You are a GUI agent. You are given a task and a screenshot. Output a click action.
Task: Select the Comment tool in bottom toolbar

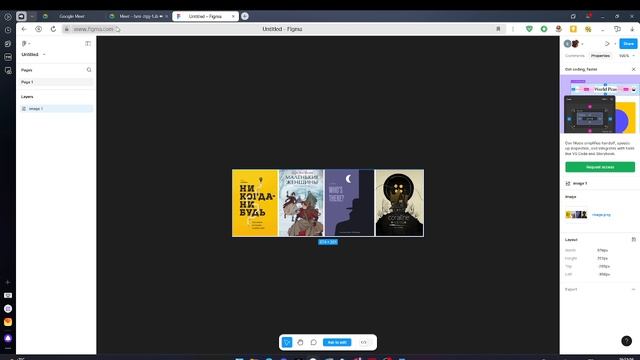313,342
